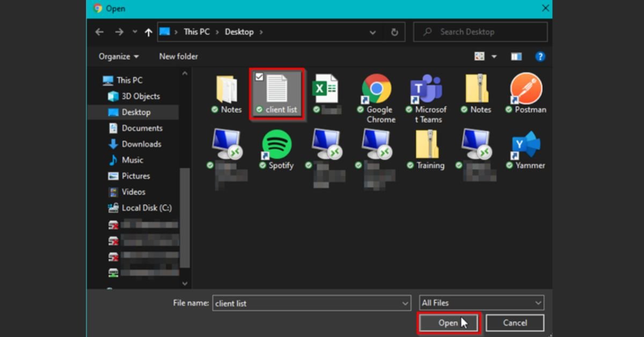Click the Excel spreadsheet file icon
The width and height of the screenshot is (644, 337).
pos(326,89)
